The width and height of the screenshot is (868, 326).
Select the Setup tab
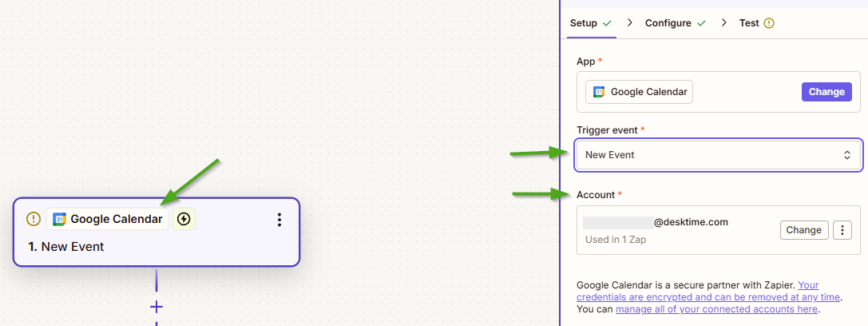pyautogui.click(x=583, y=23)
